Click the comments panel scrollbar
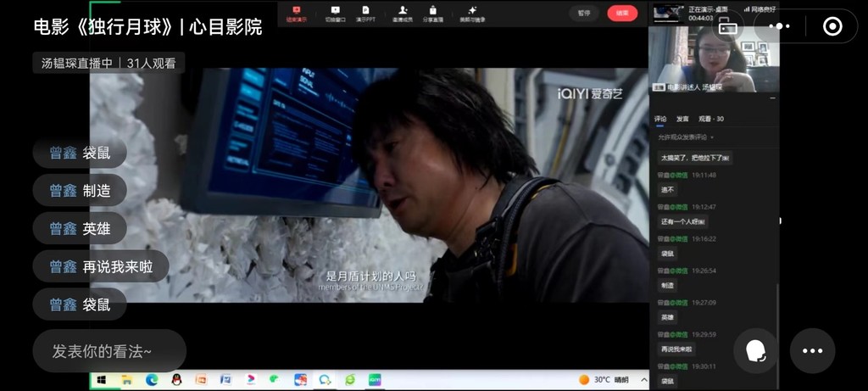The image size is (868, 391). tap(778, 335)
